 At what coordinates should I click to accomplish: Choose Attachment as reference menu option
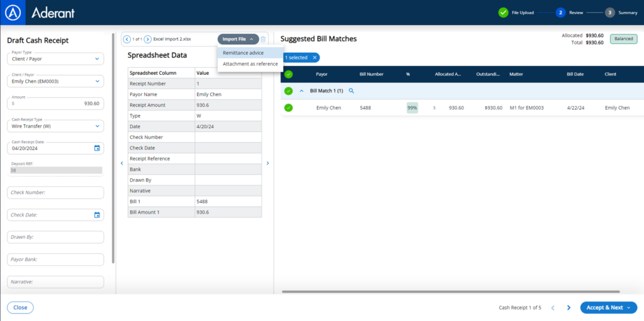point(250,64)
